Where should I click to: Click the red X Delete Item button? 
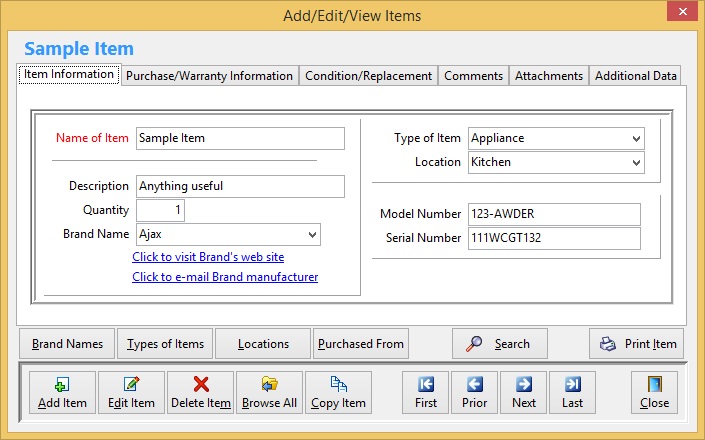coord(200,392)
